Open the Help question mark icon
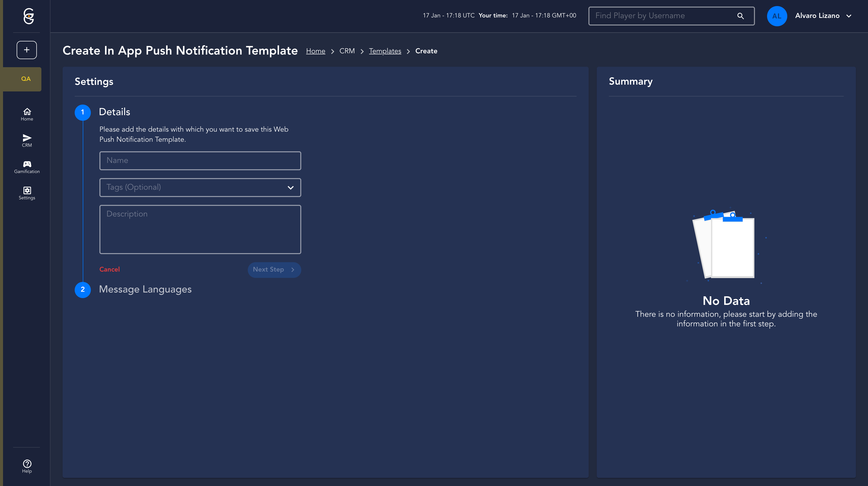The image size is (868, 486). tap(27, 467)
